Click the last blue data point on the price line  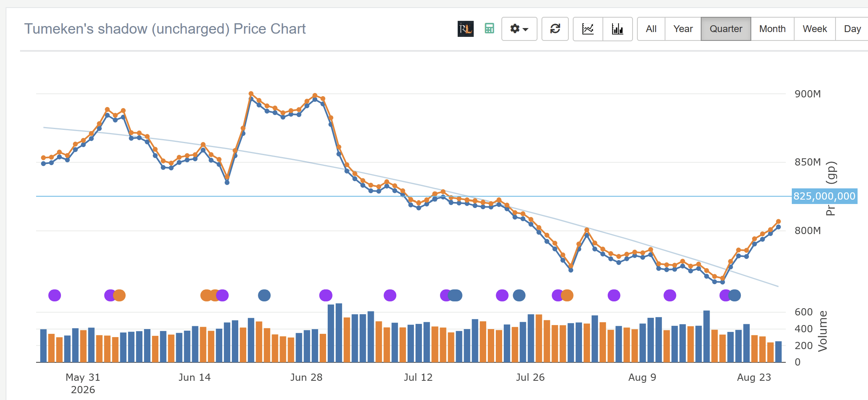(778, 227)
